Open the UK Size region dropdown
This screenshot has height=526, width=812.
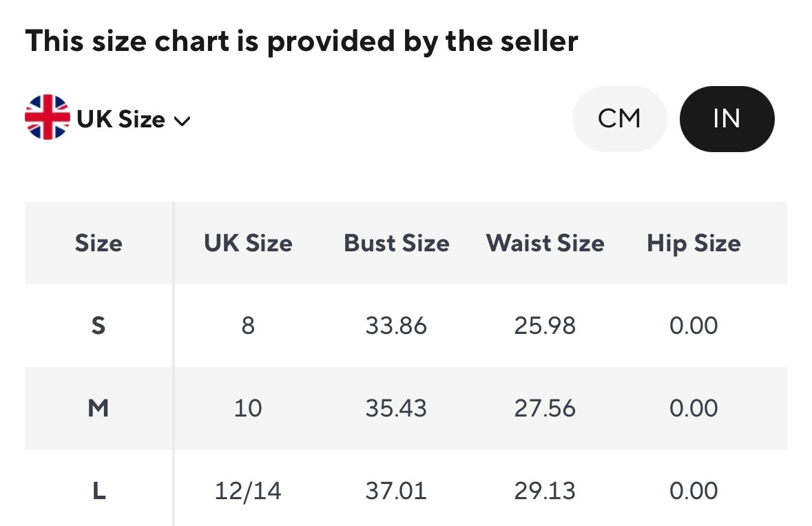click(121, 120)
